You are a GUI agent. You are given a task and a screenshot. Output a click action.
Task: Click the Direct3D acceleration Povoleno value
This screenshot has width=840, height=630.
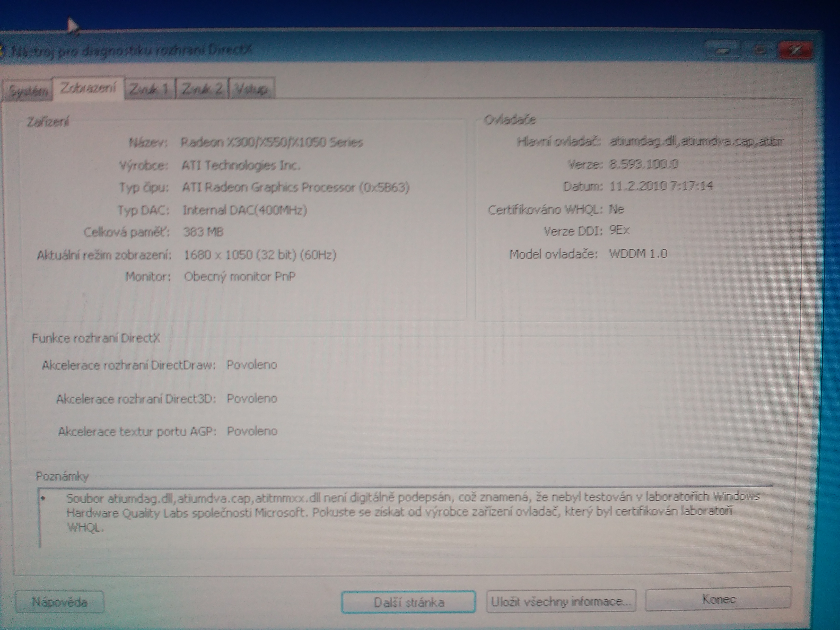[x=252, y=399]
